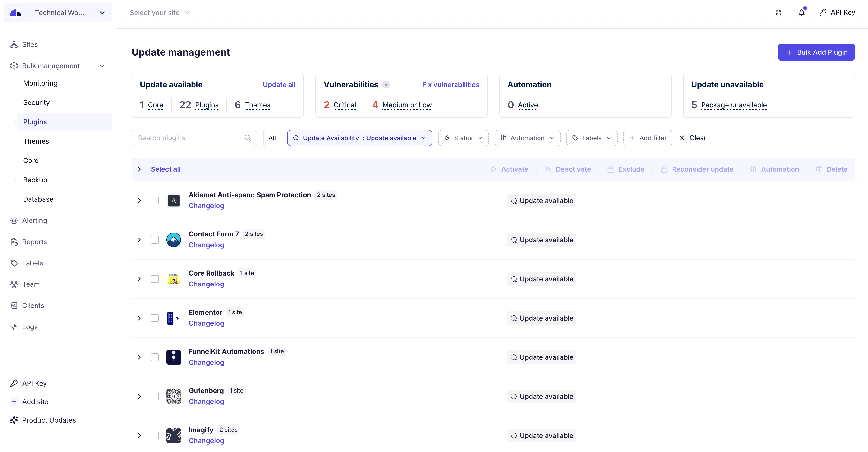868x452 pixels.
Task: Click the Select all link
Action: point(165,169)
